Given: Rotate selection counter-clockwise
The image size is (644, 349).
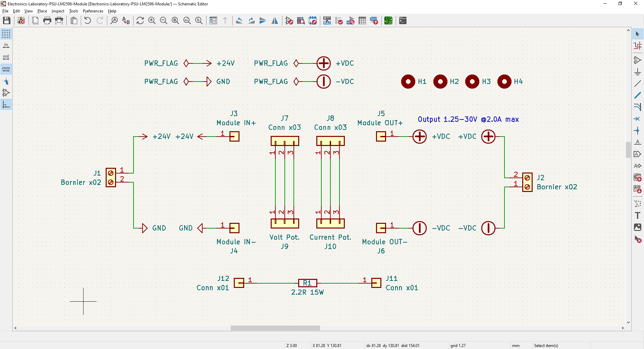Looking at the screenshot, I should pos(239,20).
